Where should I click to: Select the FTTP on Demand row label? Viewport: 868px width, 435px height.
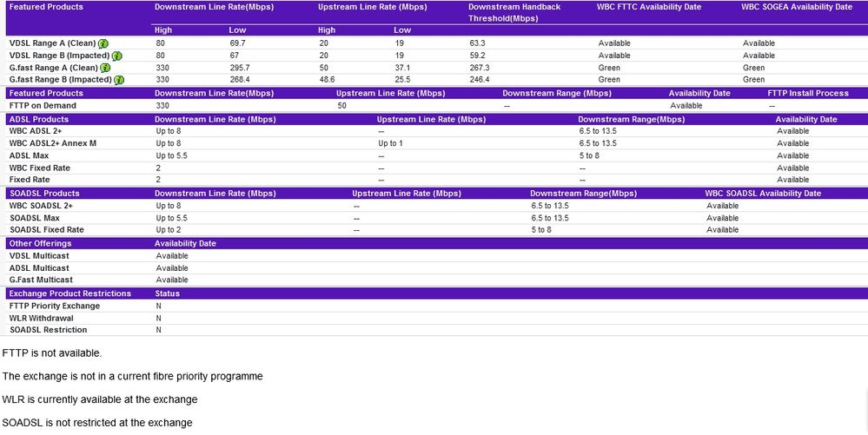[43, 106]
